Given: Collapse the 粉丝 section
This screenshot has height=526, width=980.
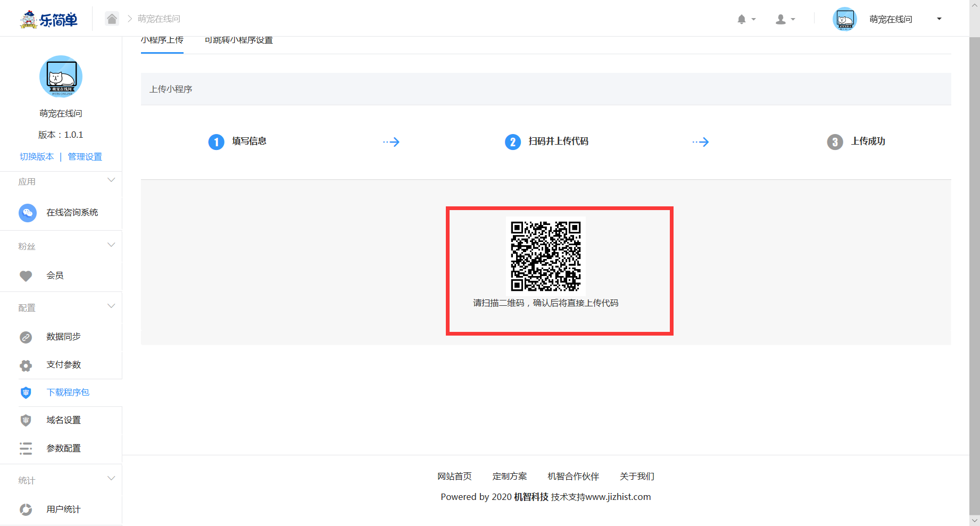Looking at the screenshot, I should [x=111, y=245].
